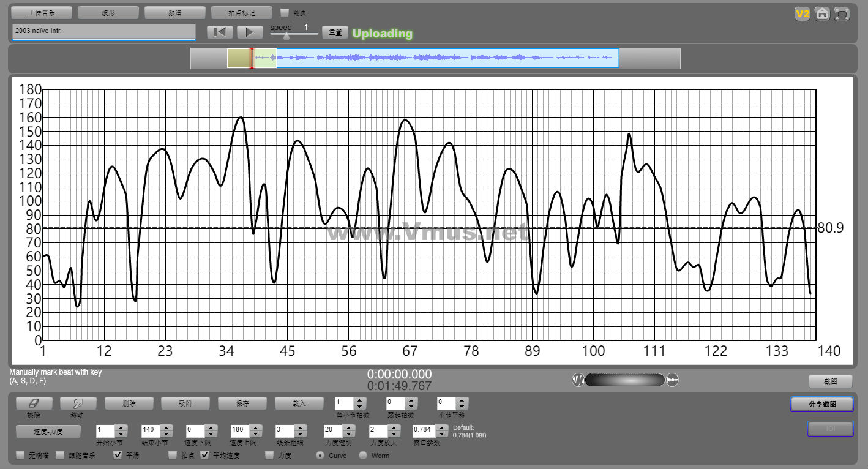
Task: Select the Worm radio button
Action: (x=363, y=455)
